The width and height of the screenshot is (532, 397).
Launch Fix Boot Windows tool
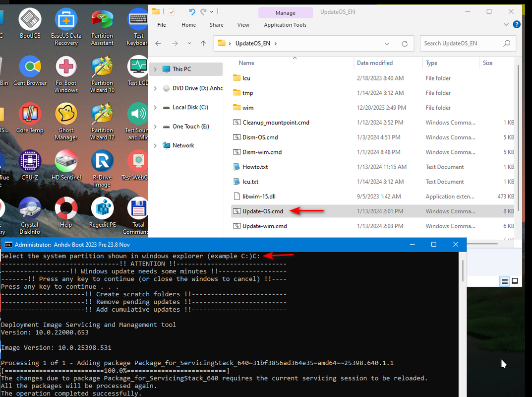point(66,74)
